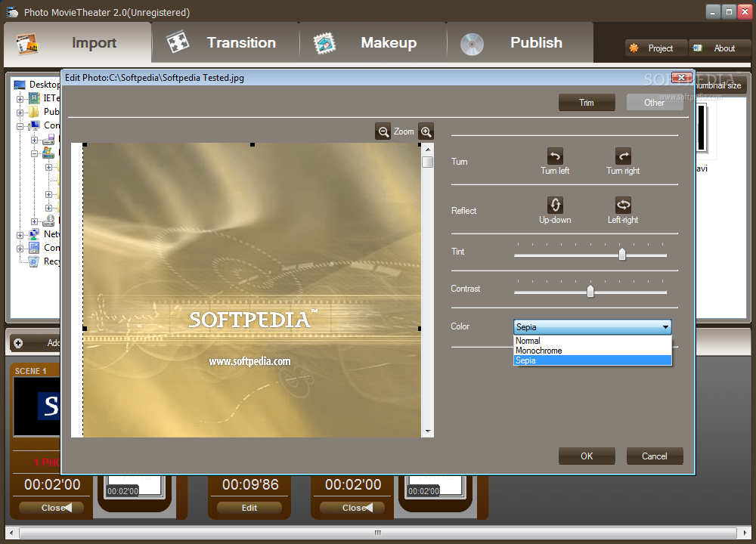This screenshot has width=756, height=544.
Task: Click the plus Add icon in the storyboard
Action: [18, 343]
